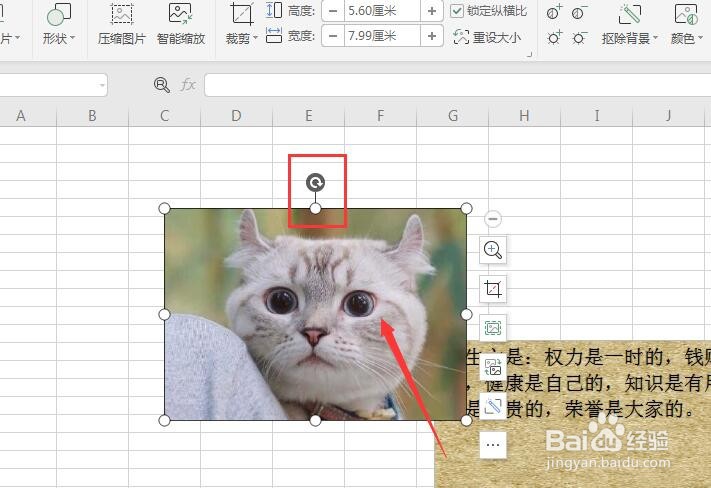Click the cat picture to select it

[x=315, y=314]
